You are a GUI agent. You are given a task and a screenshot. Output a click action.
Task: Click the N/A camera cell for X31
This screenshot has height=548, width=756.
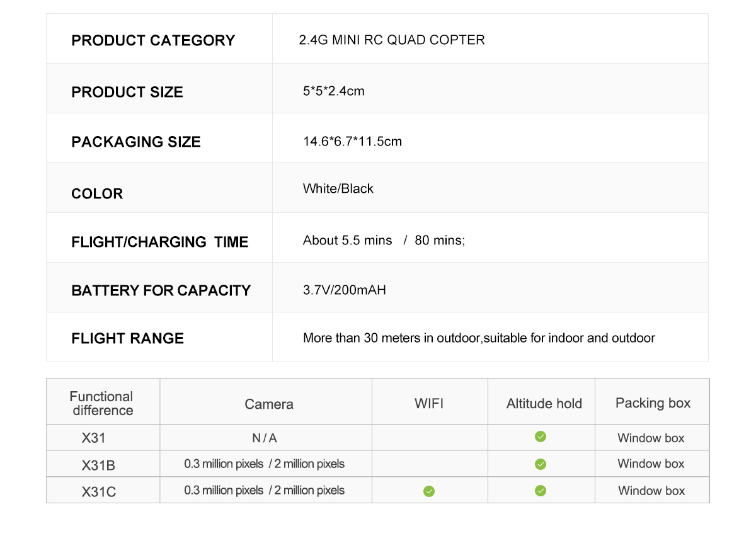(x=264, y=438)
